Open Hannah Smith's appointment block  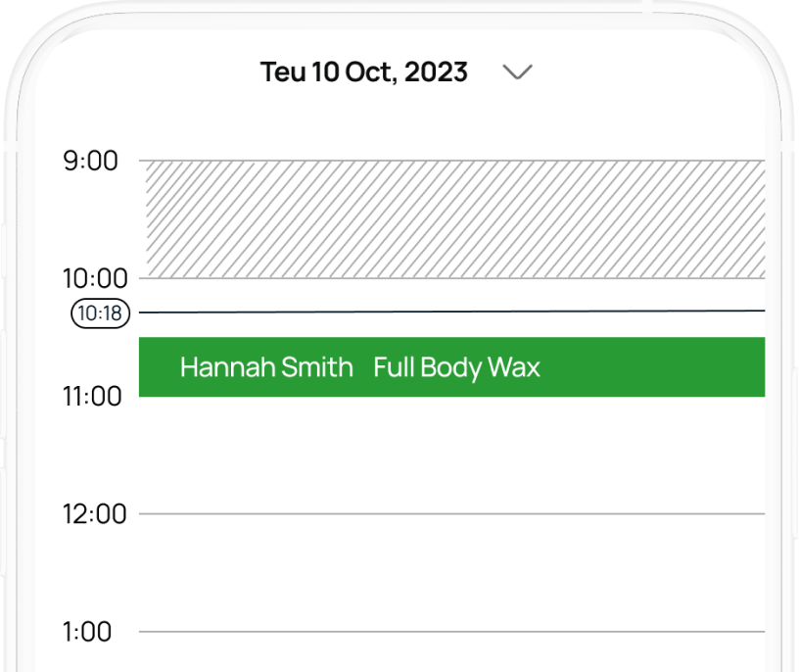(x=451, y=367)
